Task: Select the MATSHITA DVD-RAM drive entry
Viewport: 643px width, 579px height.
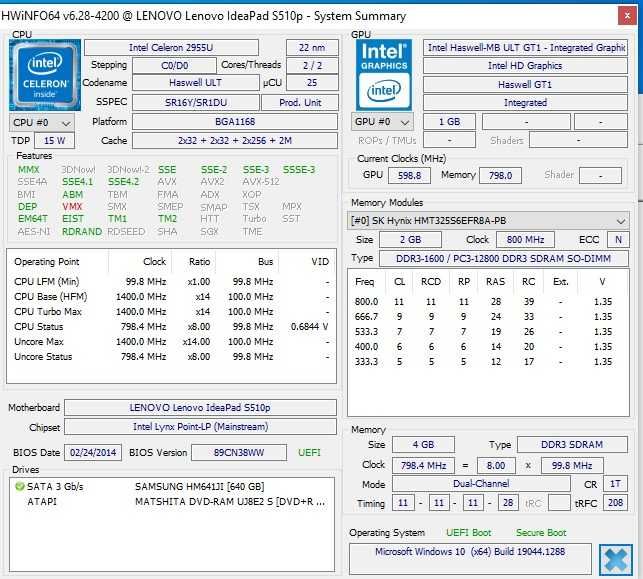Action: (171, 502)
